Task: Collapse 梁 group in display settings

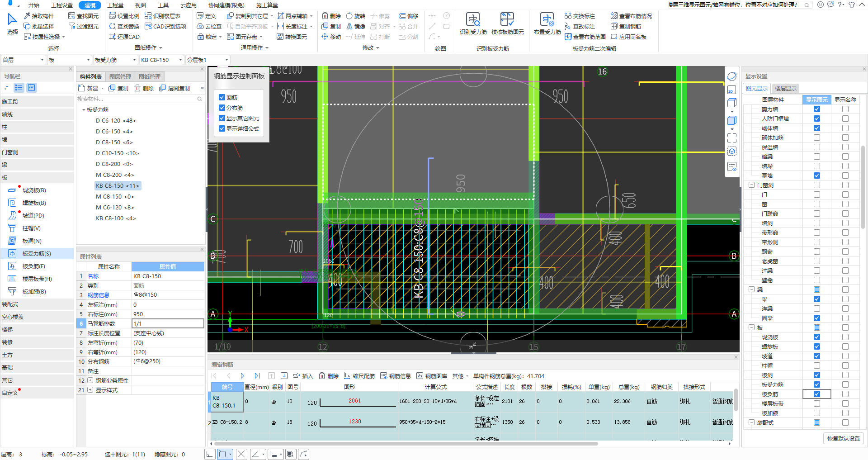Action: point(751,289)
